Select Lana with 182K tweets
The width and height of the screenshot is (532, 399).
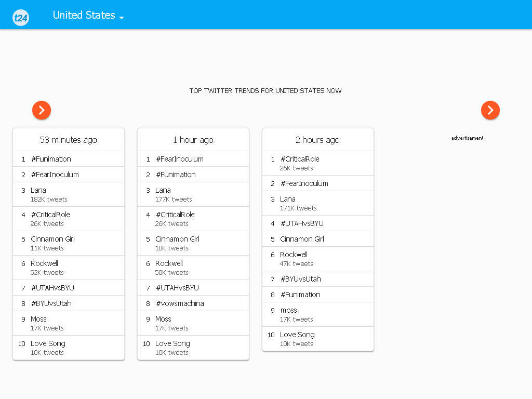pyautogui.click(x=69, y=194)
